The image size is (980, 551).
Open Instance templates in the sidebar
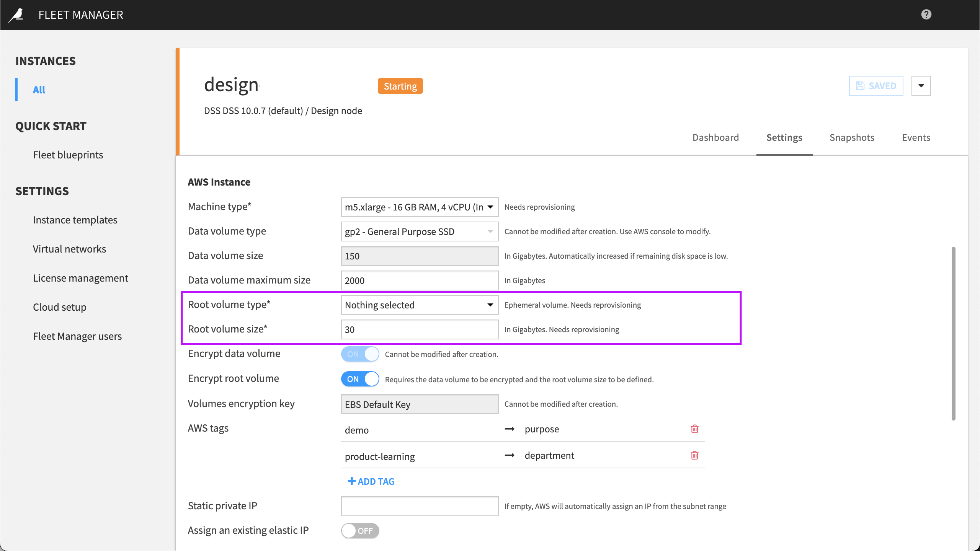[x=75, y=220]
